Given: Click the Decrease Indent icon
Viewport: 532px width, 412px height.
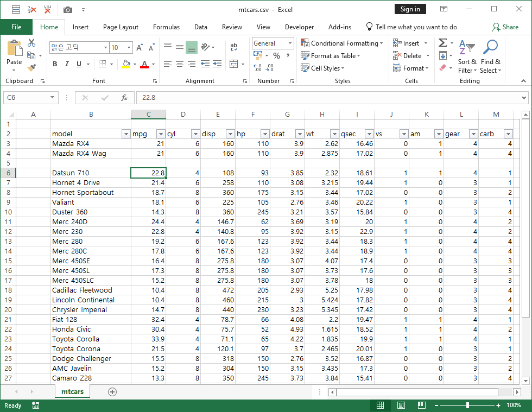Looking at the screenshot, I should click(205, 64).
